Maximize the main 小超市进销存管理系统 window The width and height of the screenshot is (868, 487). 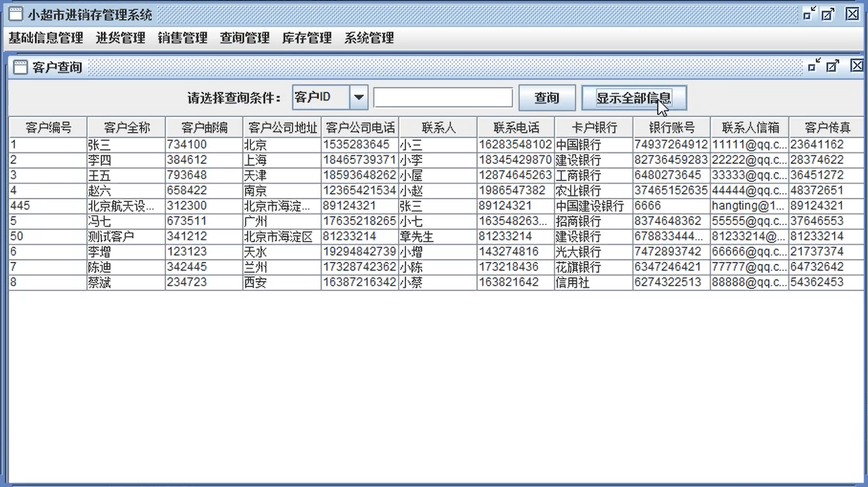tap(828, 13)
